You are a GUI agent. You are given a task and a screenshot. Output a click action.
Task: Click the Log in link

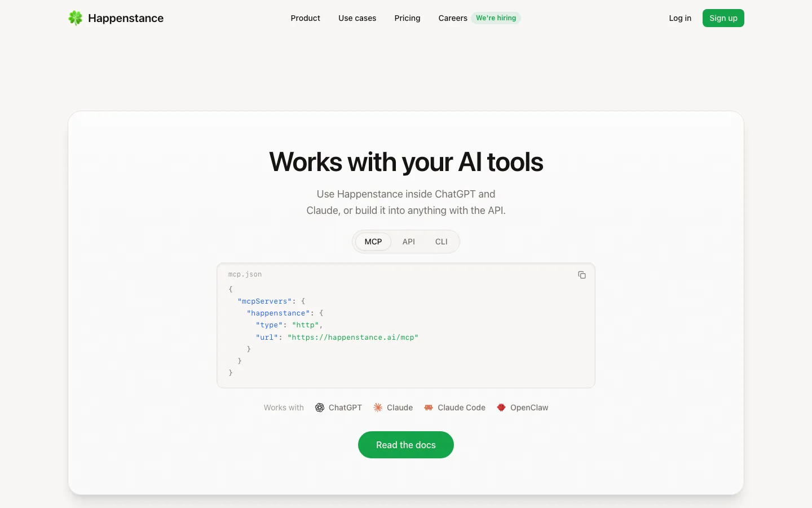tap(680, 18)
